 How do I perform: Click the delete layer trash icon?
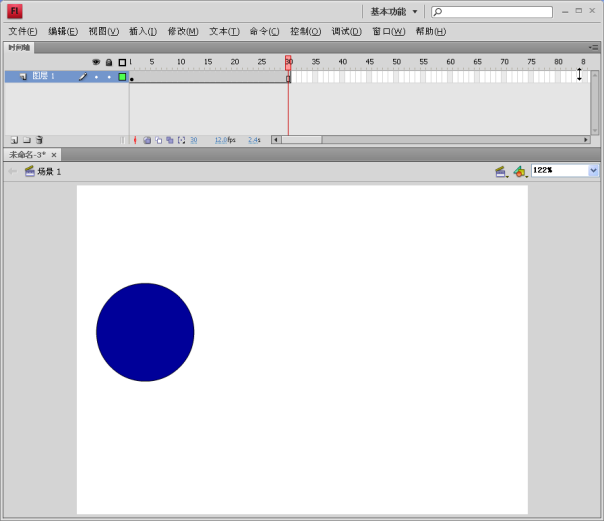pos(39,140)
